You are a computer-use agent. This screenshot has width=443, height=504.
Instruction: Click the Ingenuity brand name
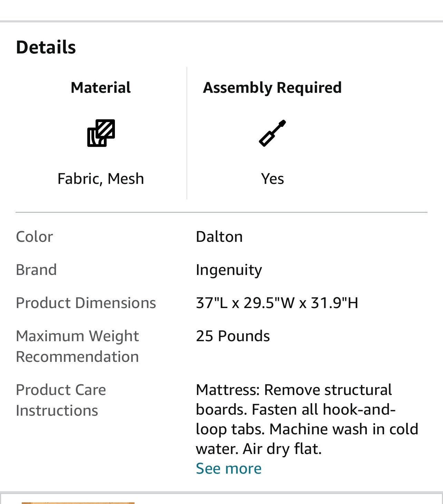pos(229,270)
